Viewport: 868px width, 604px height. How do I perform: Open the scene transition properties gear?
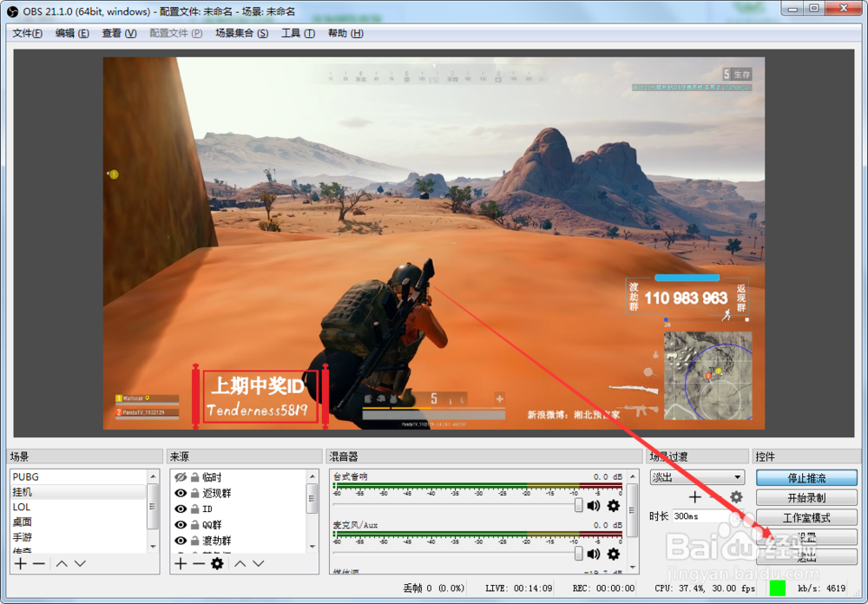point(736,497)
